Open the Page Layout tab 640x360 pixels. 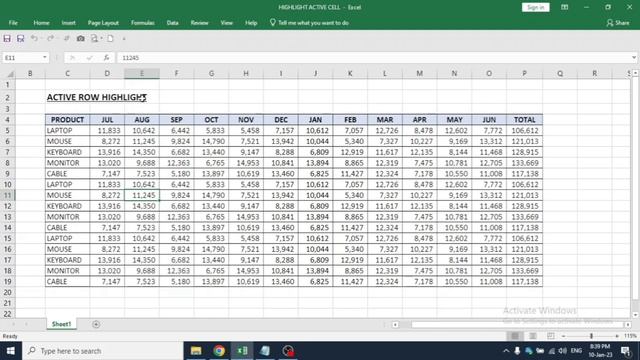[103, 23]
